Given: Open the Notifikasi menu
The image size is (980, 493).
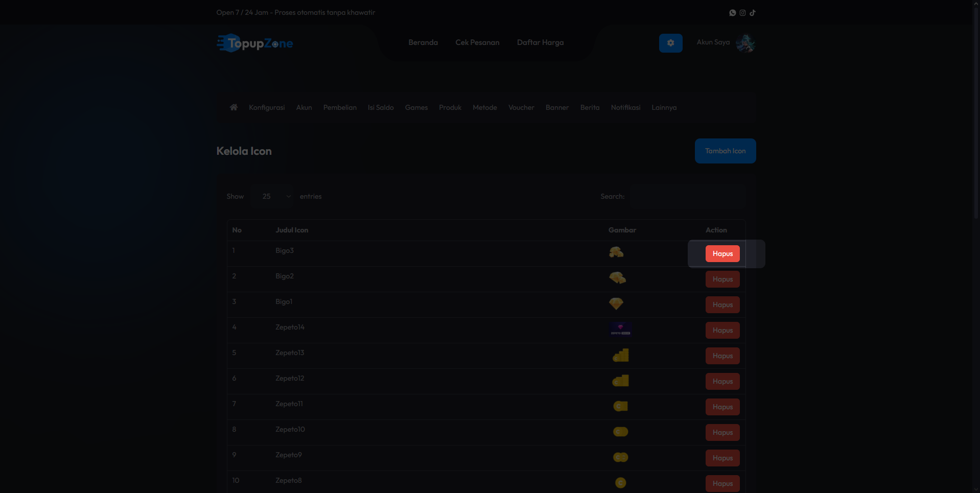Looking at the screenshot, I should point(625,107).
